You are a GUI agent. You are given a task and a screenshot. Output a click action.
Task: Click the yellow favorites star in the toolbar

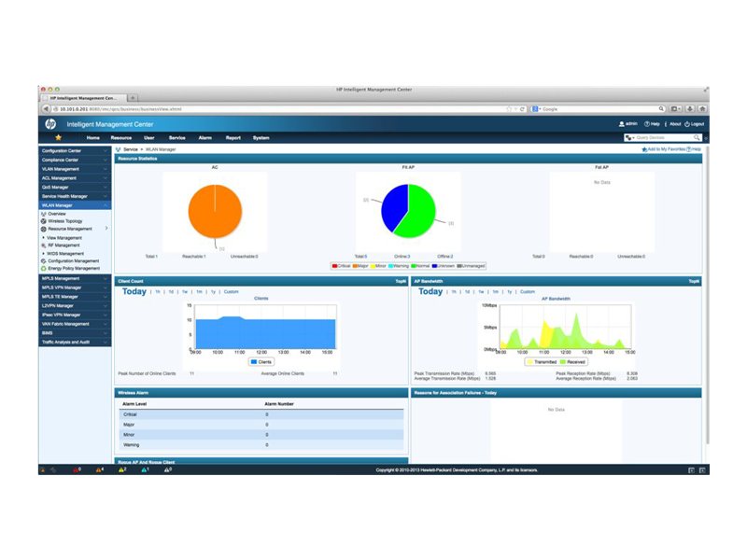tap(58, 137)
